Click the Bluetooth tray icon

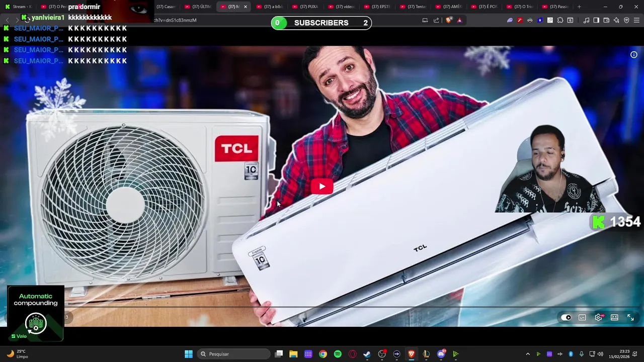point(571,354)
